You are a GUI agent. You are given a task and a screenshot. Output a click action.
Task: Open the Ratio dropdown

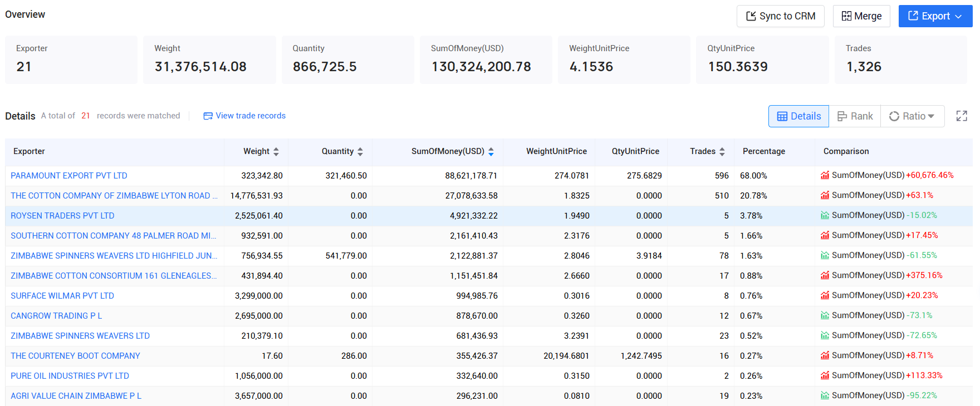(x=912, y=116)
